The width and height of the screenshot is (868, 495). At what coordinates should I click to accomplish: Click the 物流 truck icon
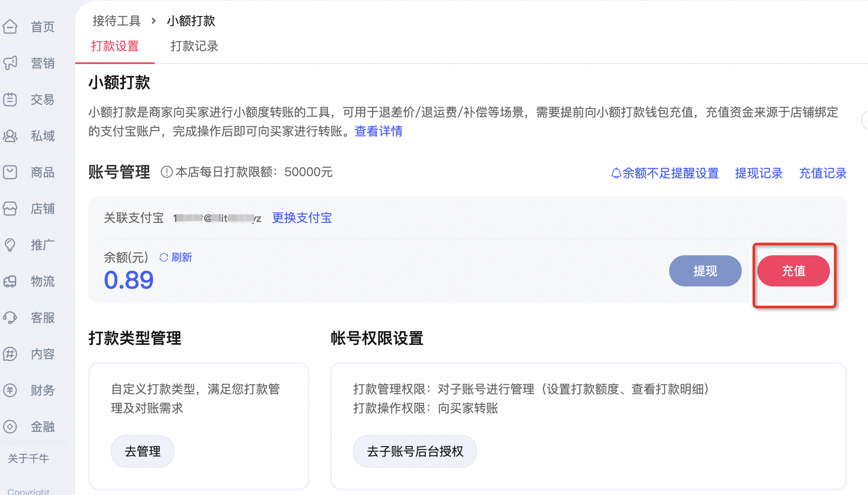[x=10, y=281]
